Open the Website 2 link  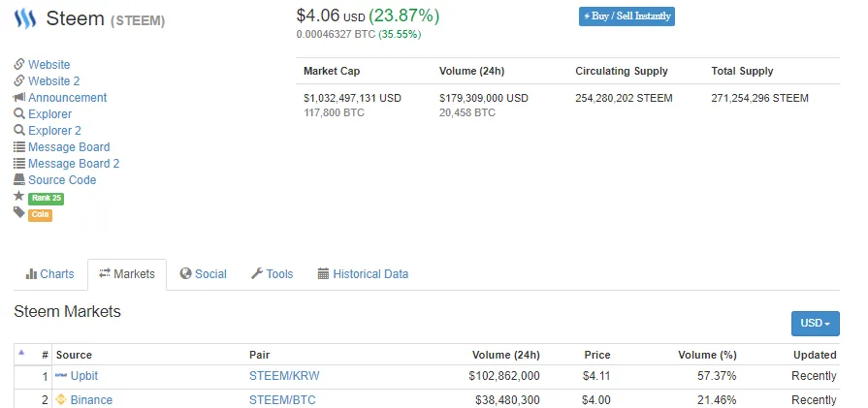(x=54, y=81)
